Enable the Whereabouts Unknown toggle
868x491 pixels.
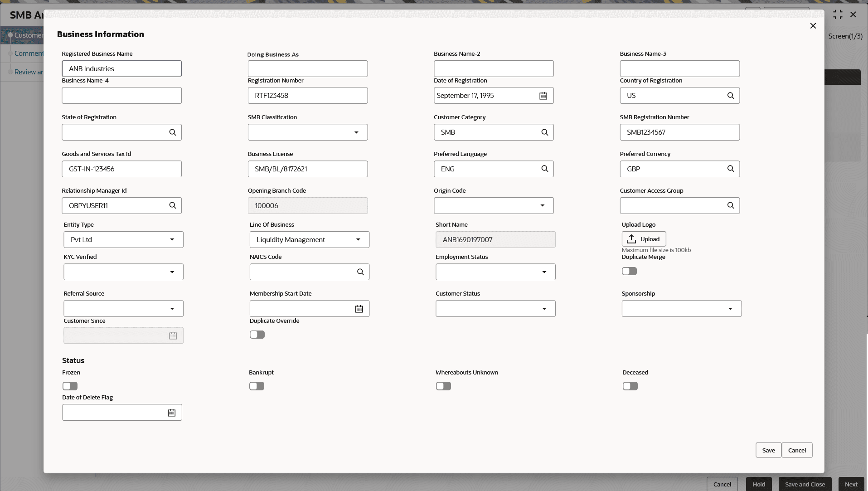443,386
